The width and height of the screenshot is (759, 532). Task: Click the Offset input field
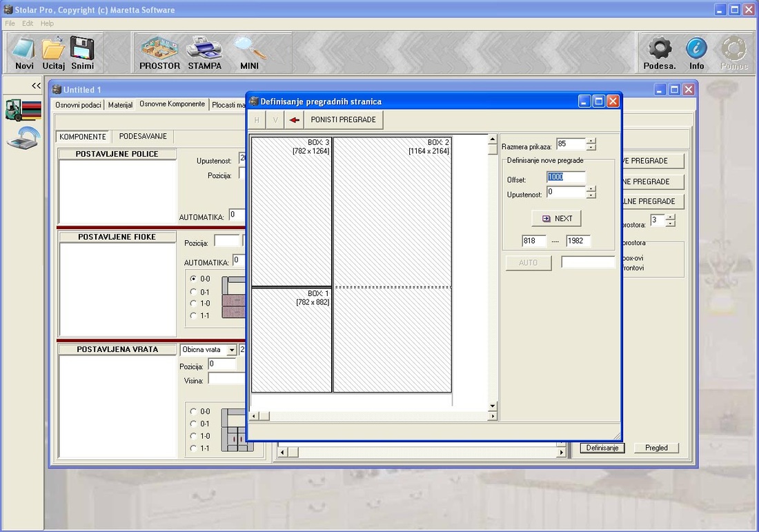click(x=566, y=177)
